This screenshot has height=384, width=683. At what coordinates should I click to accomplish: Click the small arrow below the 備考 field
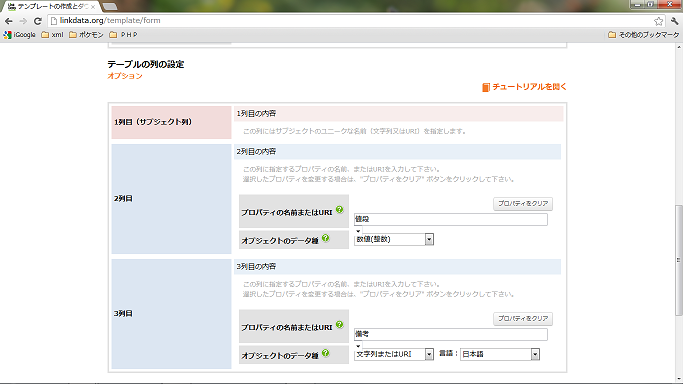[358, 346]
